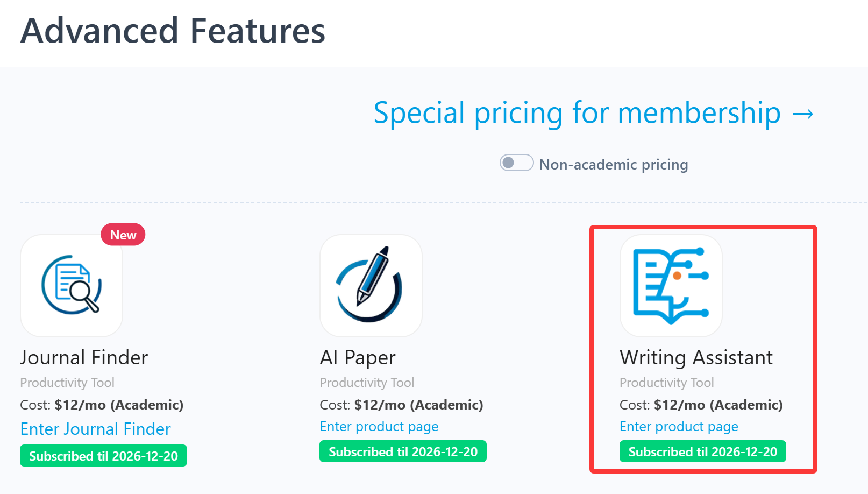
Task: Click the Writing Assistant cost line
Action: (x=701, y=405)
